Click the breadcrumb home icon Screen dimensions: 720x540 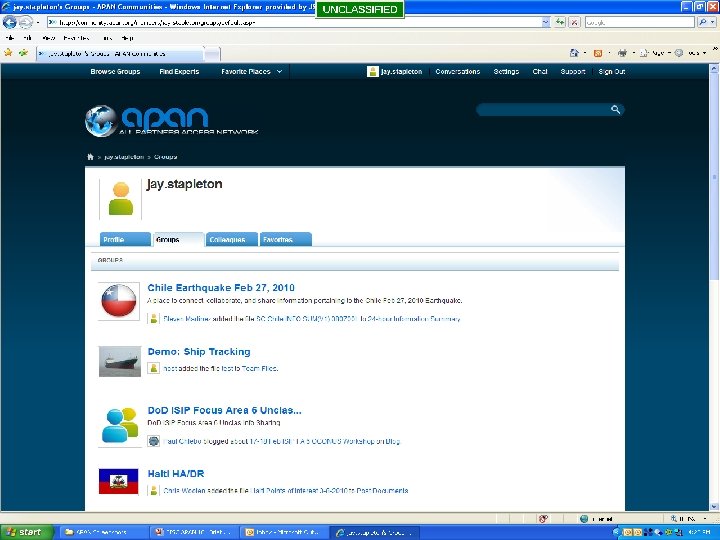[x=90, y=157]
